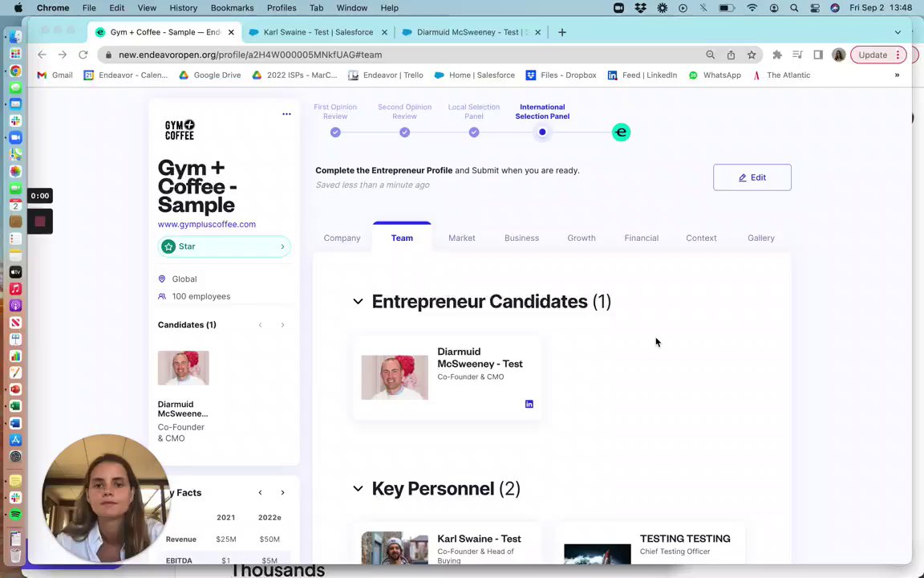The height and width of the screenshot is (578, 924).
Task: Open the Business tab
Action: click(x=521, y=238)
